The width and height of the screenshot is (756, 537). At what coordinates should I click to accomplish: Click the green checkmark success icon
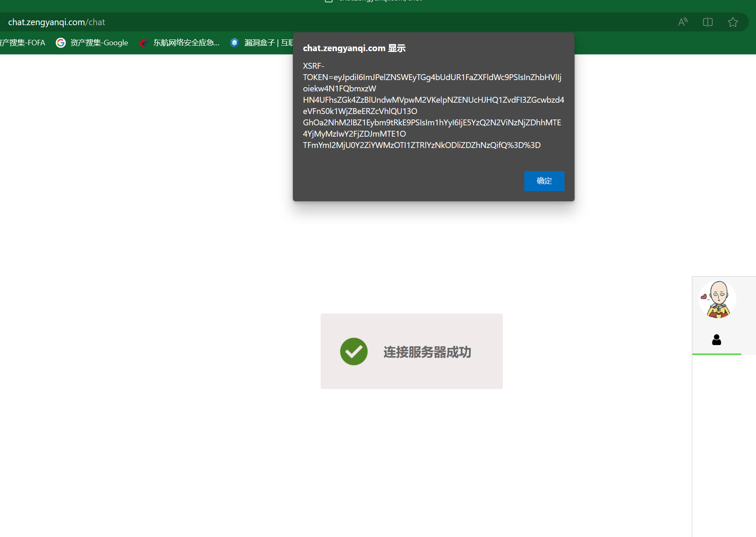tap(353, 351)
